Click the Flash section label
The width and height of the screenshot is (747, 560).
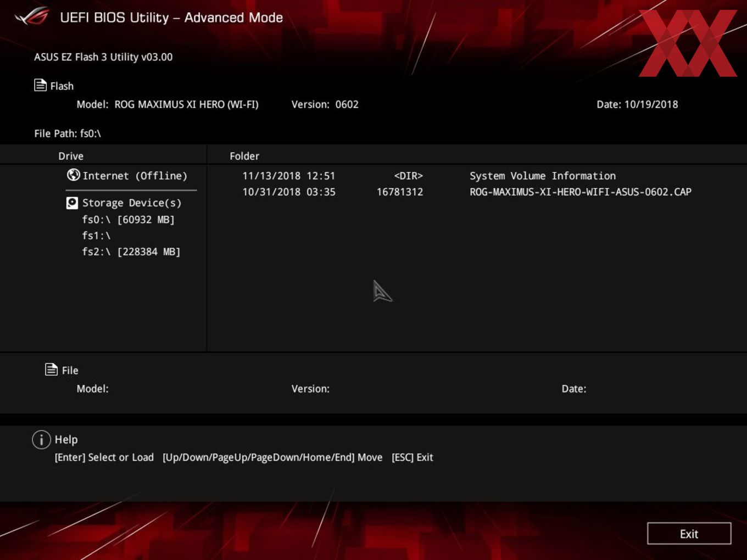pos(62,86)
